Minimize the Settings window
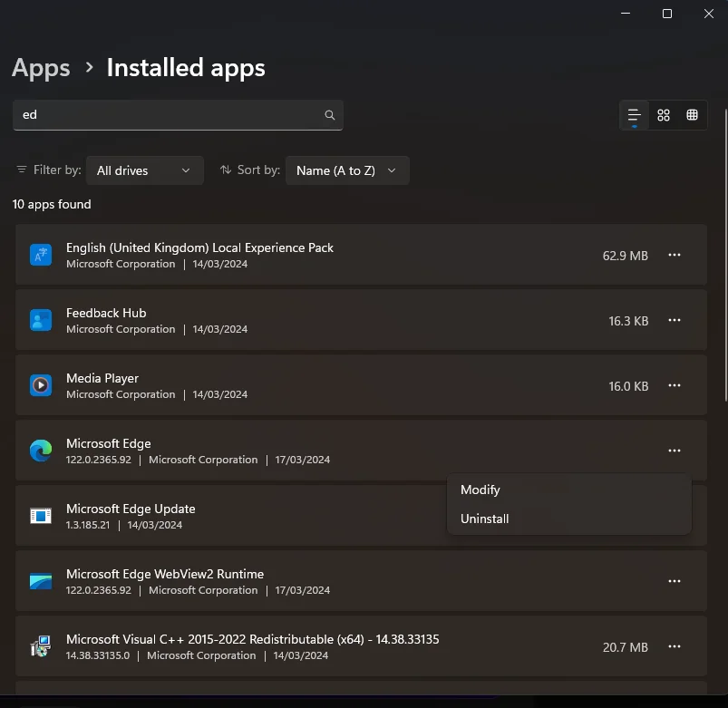The height and width of the screenshot is (708, 728). tap(626, 14)
